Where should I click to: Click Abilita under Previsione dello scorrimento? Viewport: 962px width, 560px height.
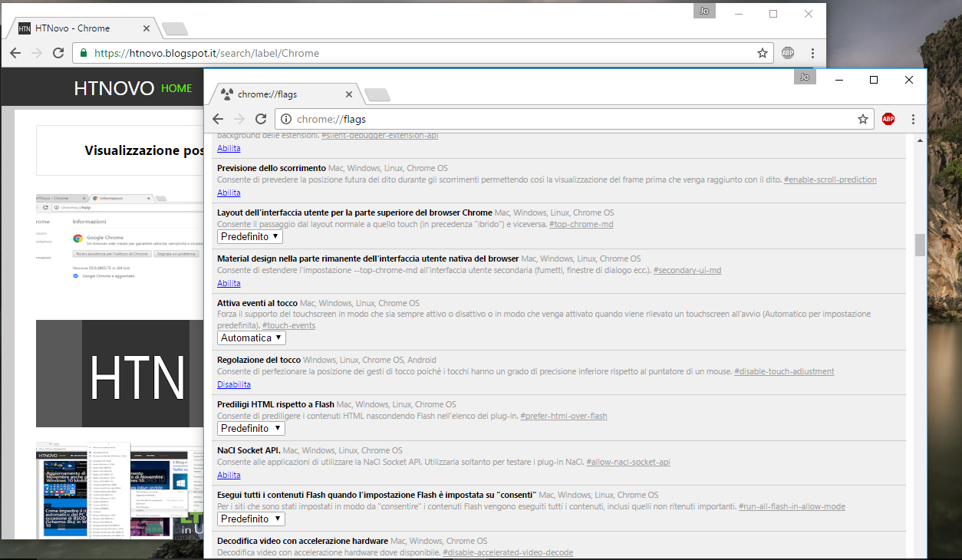pos(229,193)
